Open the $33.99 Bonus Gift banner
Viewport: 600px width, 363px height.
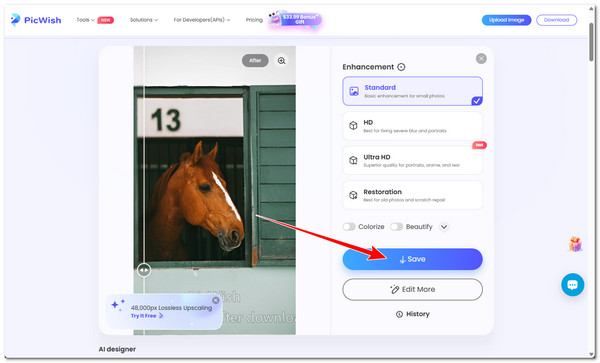coord(295,19)
